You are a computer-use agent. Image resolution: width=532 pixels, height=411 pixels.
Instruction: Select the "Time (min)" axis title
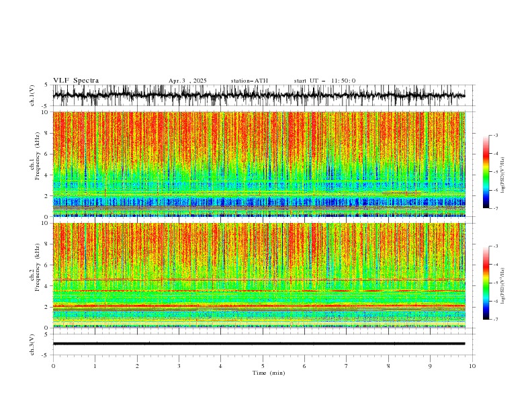coord(269,373)
